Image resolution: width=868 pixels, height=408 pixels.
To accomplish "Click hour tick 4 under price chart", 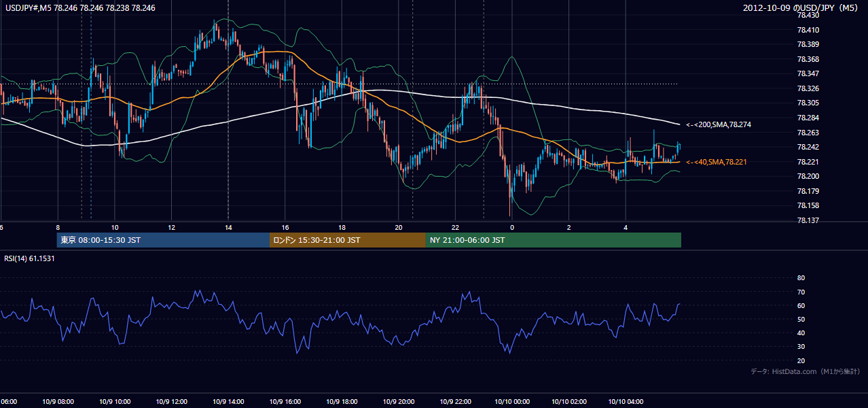I will click(626, 228).
